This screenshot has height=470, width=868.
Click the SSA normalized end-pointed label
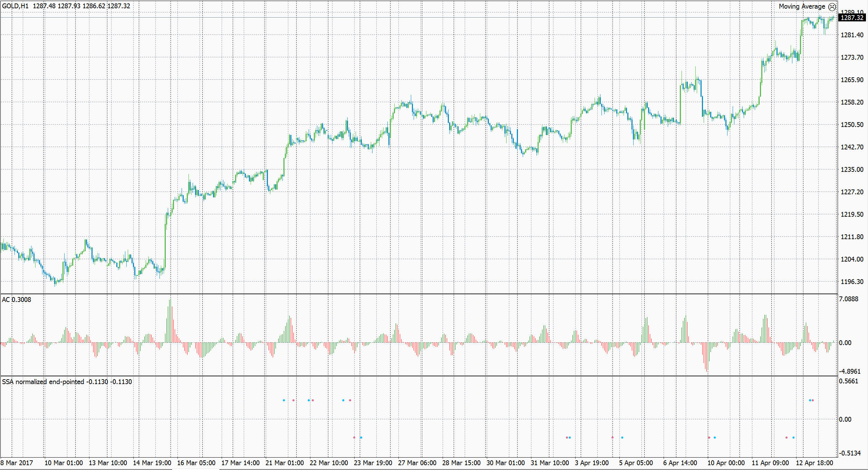[x=43, y=382]
